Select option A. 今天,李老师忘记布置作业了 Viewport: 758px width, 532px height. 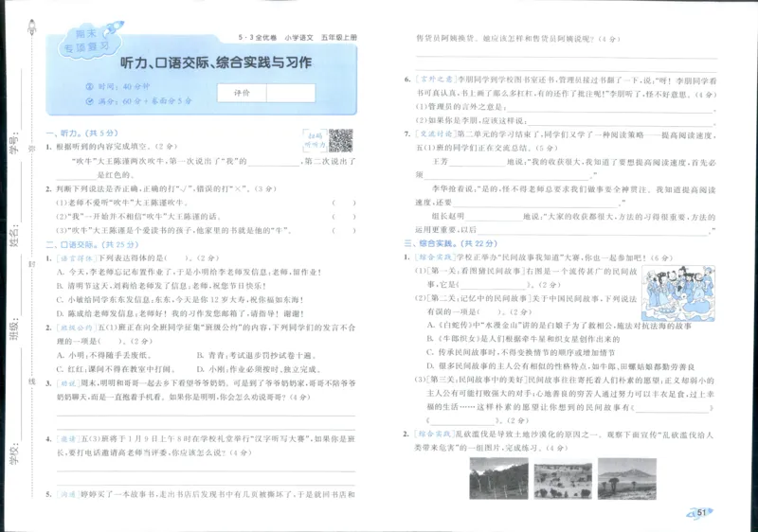pyautogui.click(x=189, y=272)
